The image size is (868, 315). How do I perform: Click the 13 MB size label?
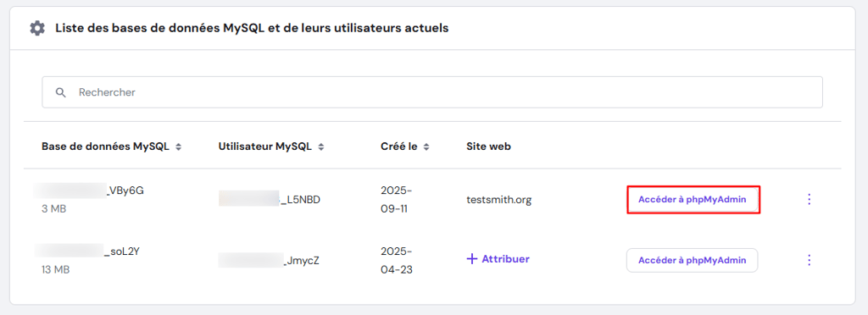[55, 270]
